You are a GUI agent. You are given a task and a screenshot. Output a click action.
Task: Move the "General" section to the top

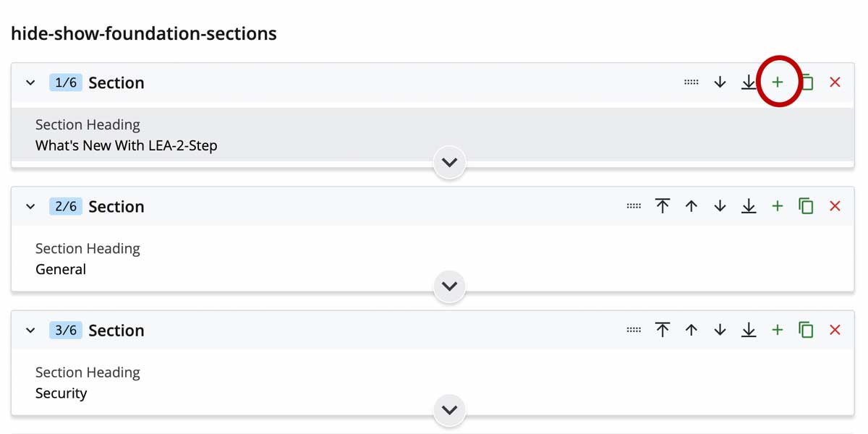(x=663, y=205)
